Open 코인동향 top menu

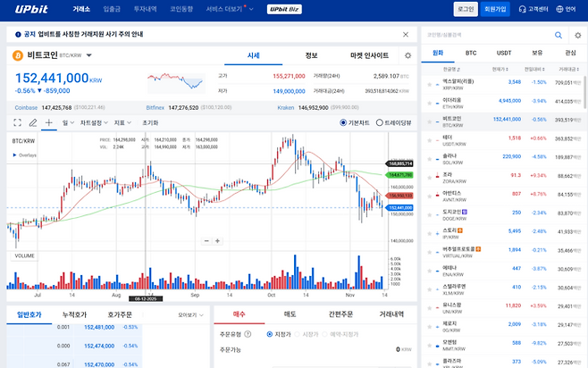181,9
